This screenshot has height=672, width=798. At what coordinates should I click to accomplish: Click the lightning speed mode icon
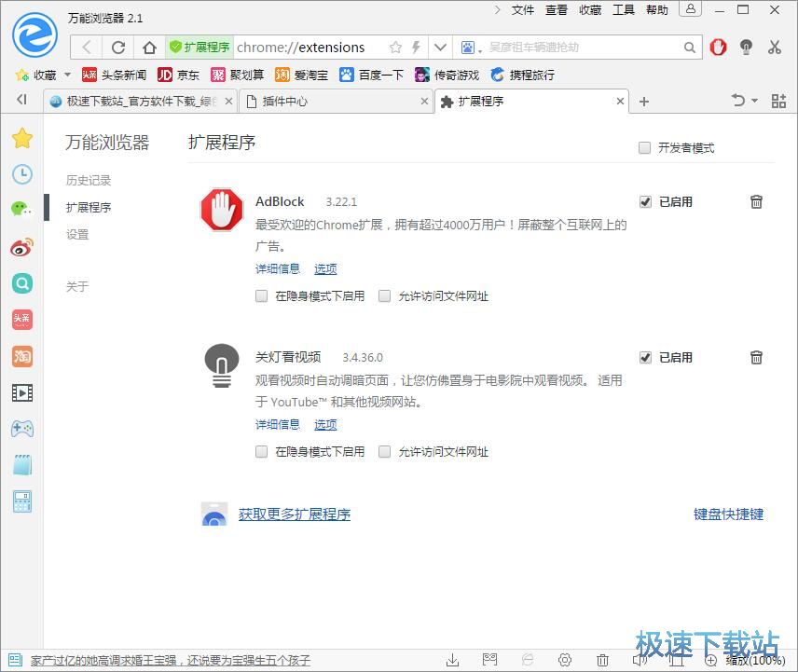pyautogui.click(x=416, y=48)
